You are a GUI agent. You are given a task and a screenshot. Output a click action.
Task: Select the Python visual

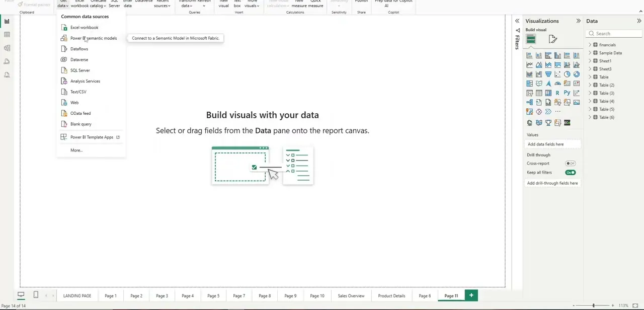567,93
